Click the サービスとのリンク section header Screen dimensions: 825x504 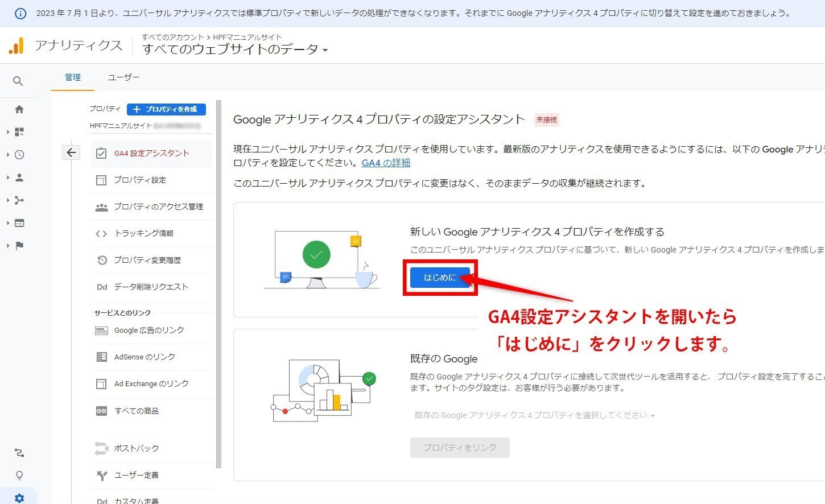(x=122, y=313)
